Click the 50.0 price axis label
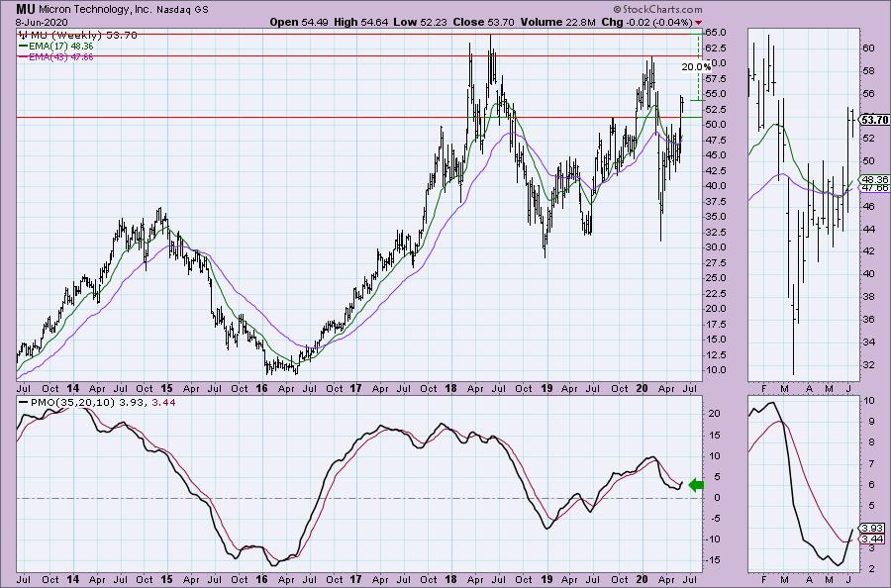The height and width of the screenshot is (588, 891). point(716,125)
